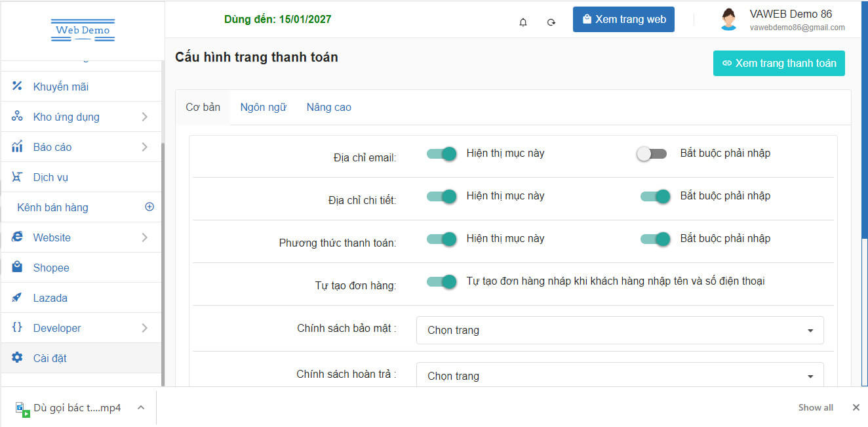Image resolution: width=868 pixels, height=427 pixels.
Task: Click the Dịch vụ cart icon
Action: (x=18, y=177)
